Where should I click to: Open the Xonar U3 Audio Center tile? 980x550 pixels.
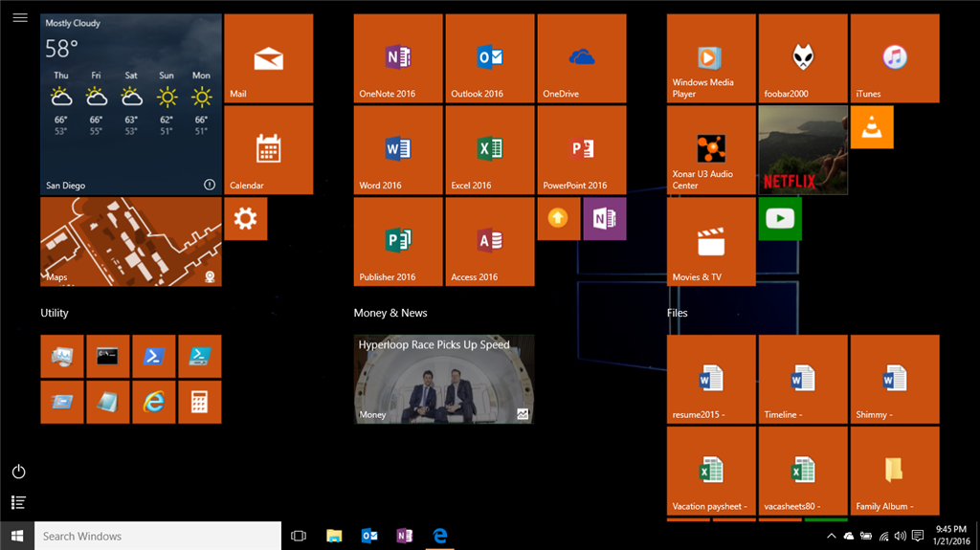[711, 150]
